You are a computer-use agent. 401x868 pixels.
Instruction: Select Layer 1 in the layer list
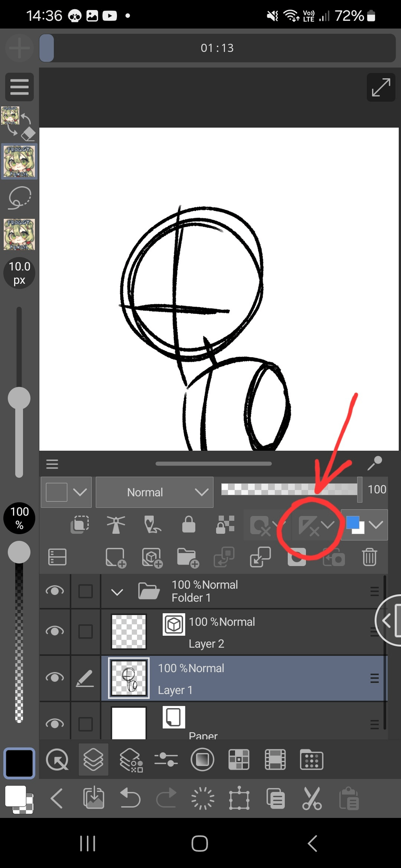(244, 678)
